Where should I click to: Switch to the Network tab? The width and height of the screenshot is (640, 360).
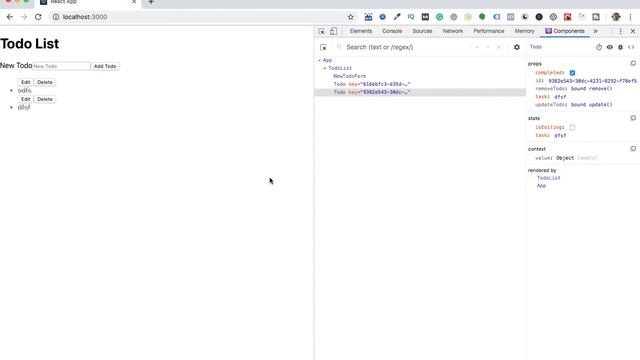[453, 31]
